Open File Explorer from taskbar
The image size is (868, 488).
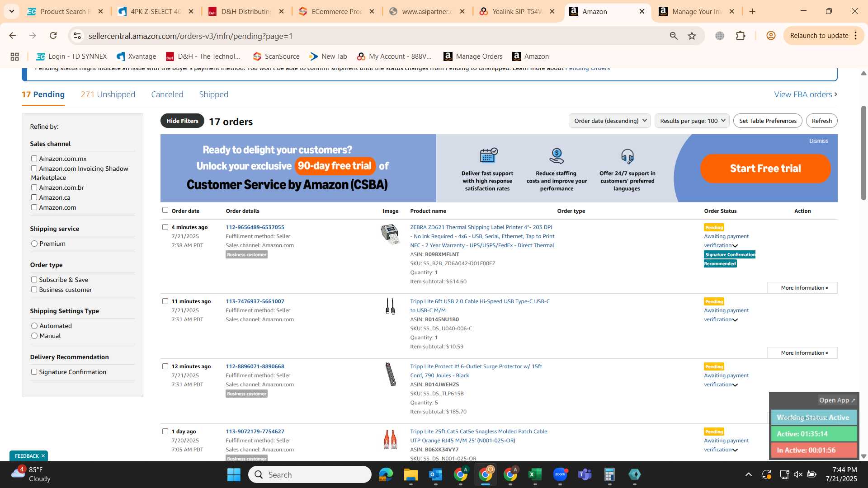[410, 474]
